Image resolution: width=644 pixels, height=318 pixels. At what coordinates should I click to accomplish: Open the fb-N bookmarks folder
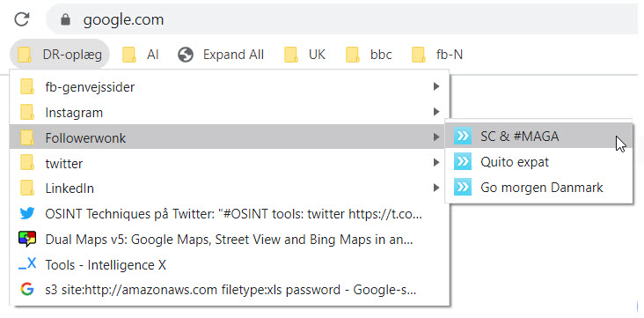[x=437, y=55]
